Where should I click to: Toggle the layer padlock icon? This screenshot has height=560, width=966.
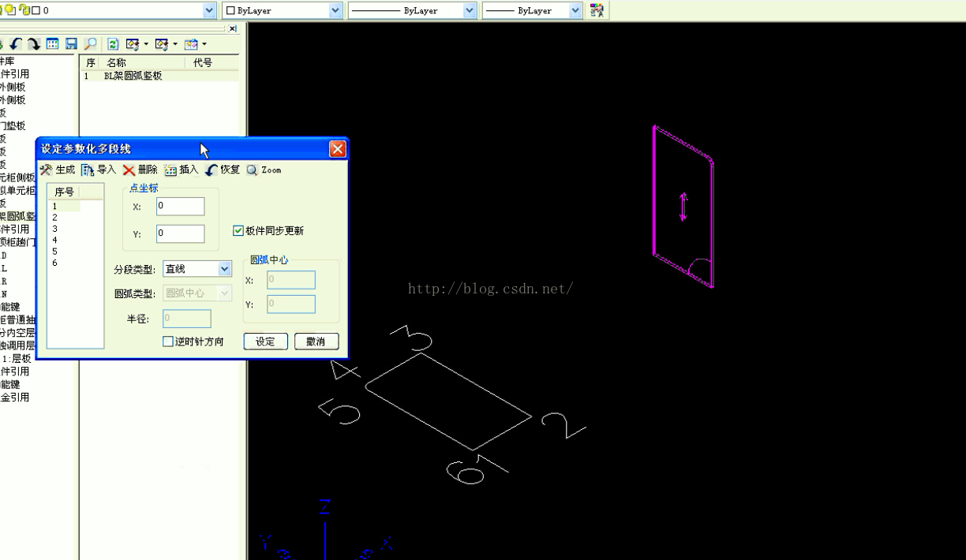tap(24, 10)
